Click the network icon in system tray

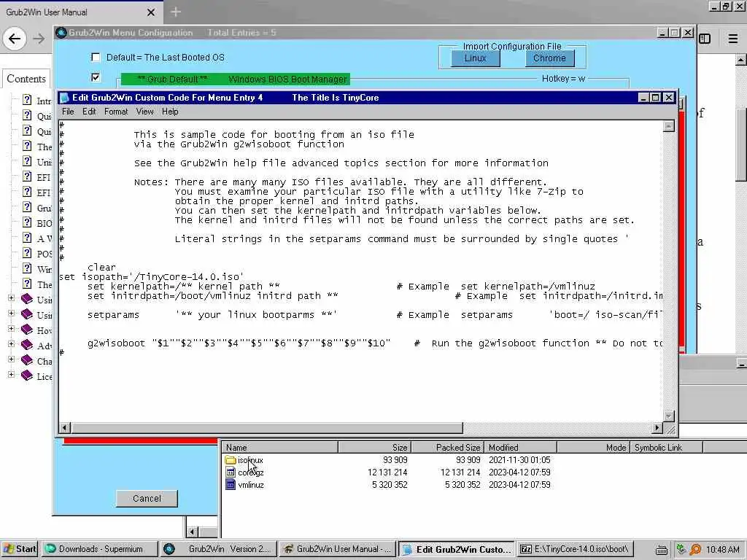(681, 549)
